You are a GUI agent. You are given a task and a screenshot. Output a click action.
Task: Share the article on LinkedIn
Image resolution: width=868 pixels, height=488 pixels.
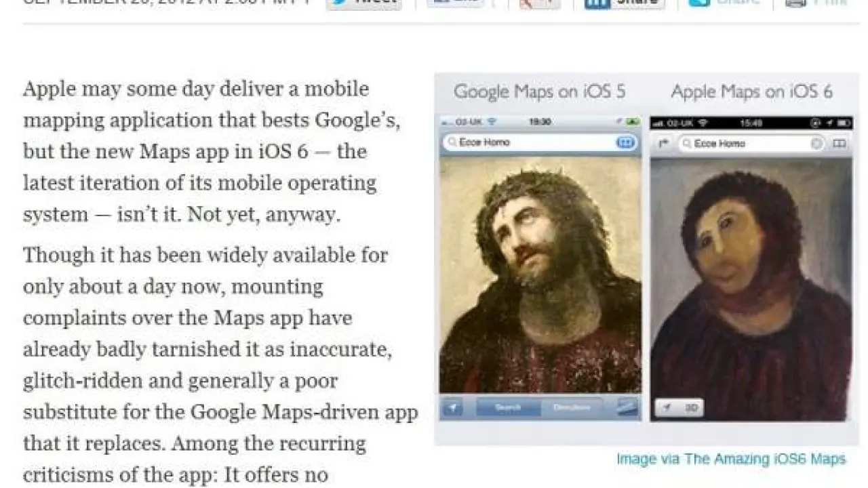[624, 3]
